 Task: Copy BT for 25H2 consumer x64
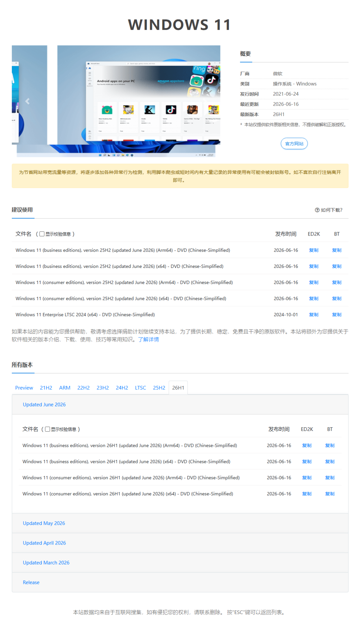[x=337, y=299]
